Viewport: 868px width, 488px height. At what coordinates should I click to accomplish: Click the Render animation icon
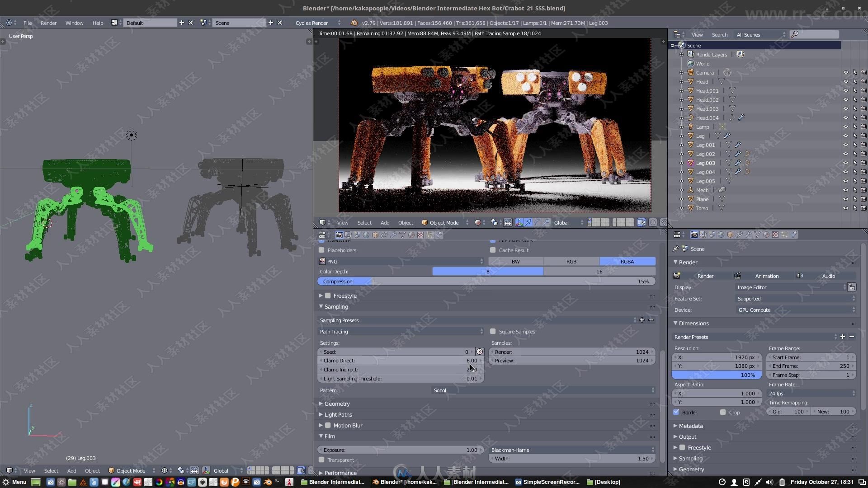coord(737,275)
